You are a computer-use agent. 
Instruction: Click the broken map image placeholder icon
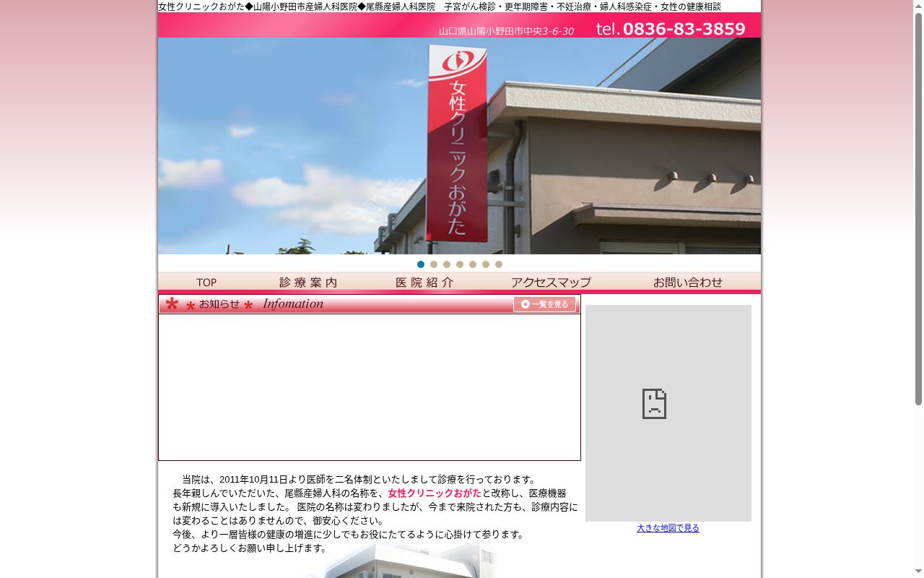[x=654, y=404]
